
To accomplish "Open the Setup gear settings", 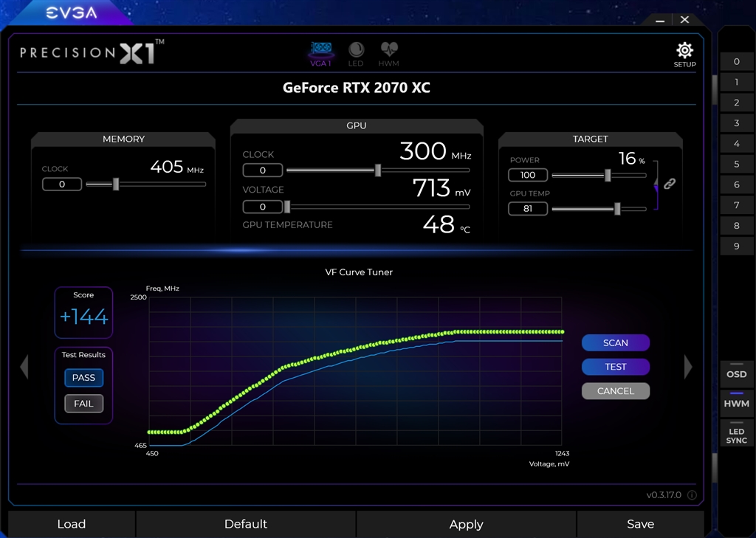I will (x=684, y=55).
